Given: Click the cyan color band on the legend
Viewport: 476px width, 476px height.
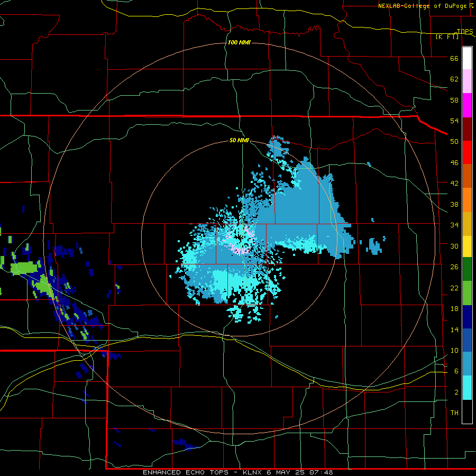Looking at the screenshot, I should pyautogui.click(x=467, y=388).
